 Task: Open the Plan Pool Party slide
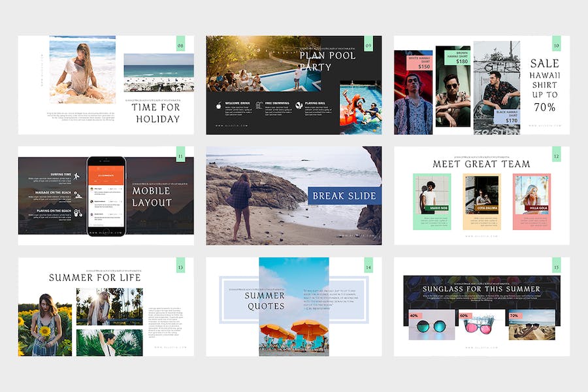pos(294,85)
